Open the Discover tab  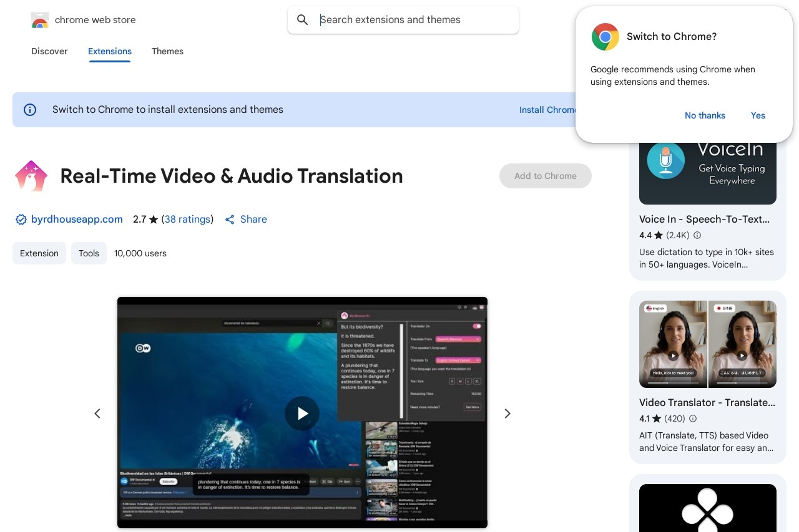[x=49, y=51]
